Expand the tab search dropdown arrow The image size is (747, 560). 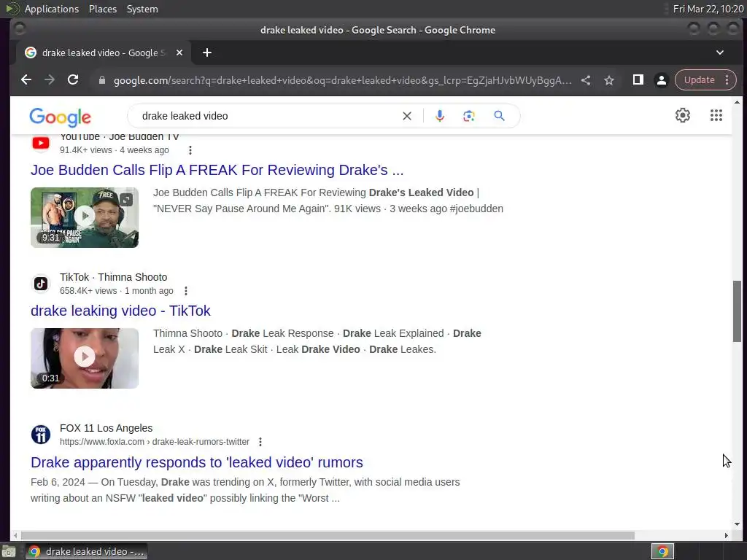point(720,52)
